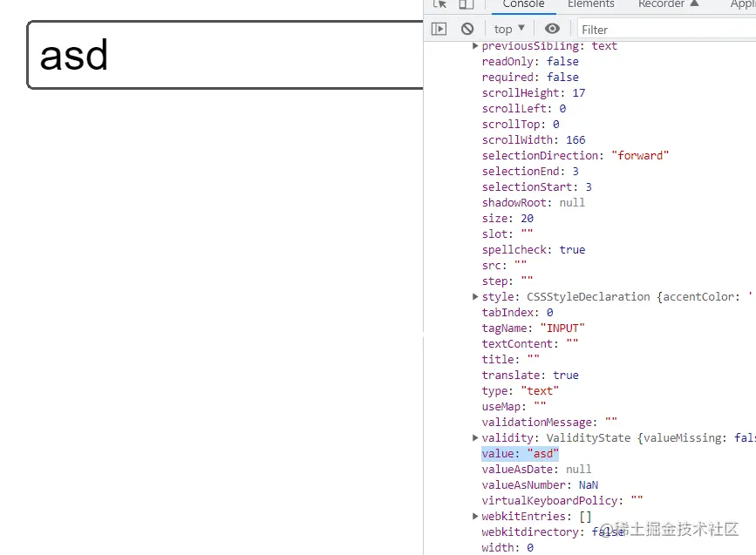Show the console sidebar panel icon
Image resolution: width=756 pixels, height=555 pixels.
[x=439, y=29]
